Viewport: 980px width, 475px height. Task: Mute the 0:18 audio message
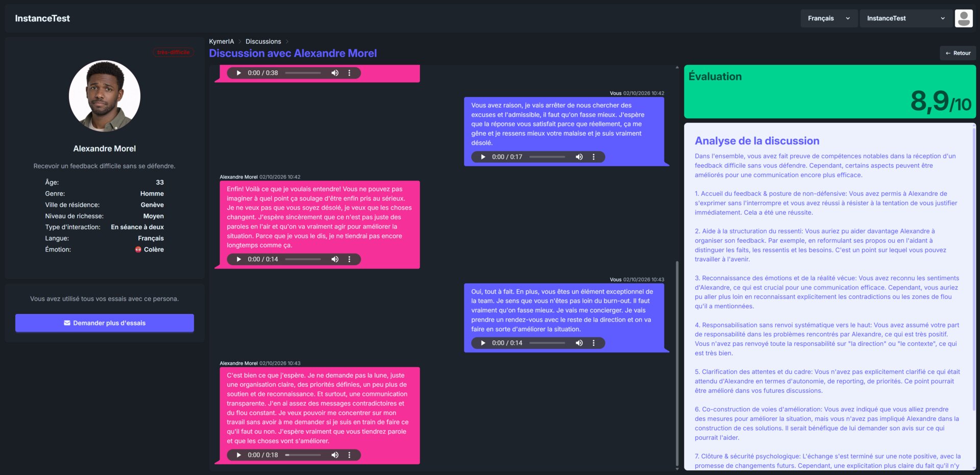point(335,455)
